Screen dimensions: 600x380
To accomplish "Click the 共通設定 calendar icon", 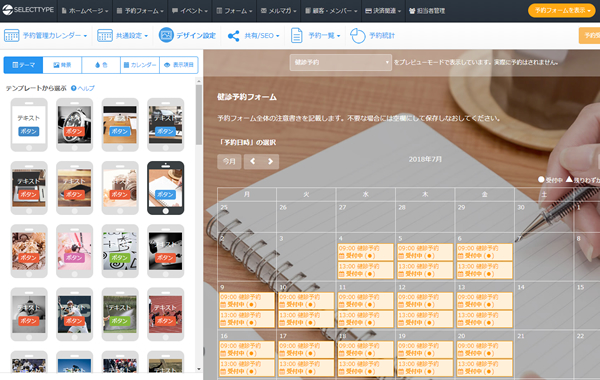I will 105,35.
